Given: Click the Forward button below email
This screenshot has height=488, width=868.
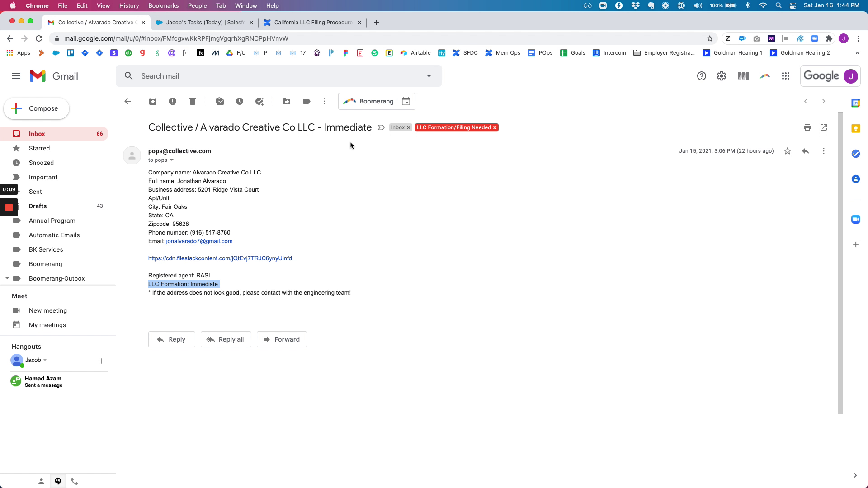Looking at the screenshot, I should pos(282,339).
